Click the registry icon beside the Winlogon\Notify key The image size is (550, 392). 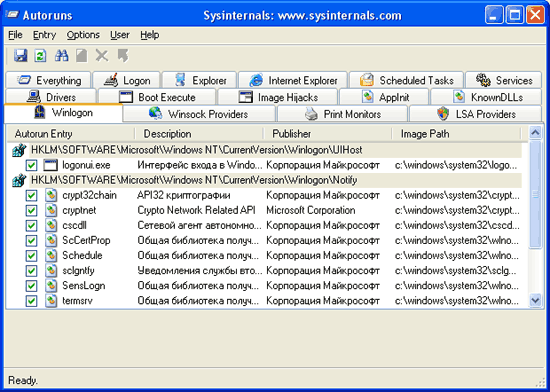(19, 180)
